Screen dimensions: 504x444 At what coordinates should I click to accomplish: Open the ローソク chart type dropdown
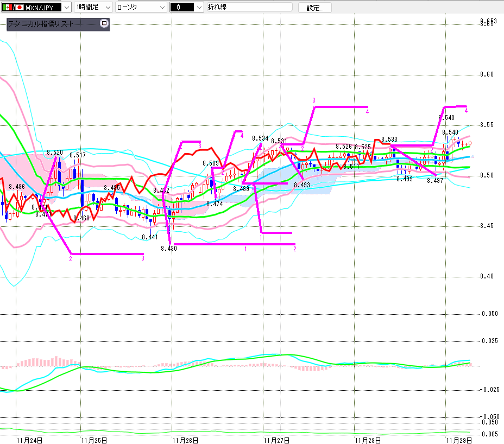coord(161,7)
